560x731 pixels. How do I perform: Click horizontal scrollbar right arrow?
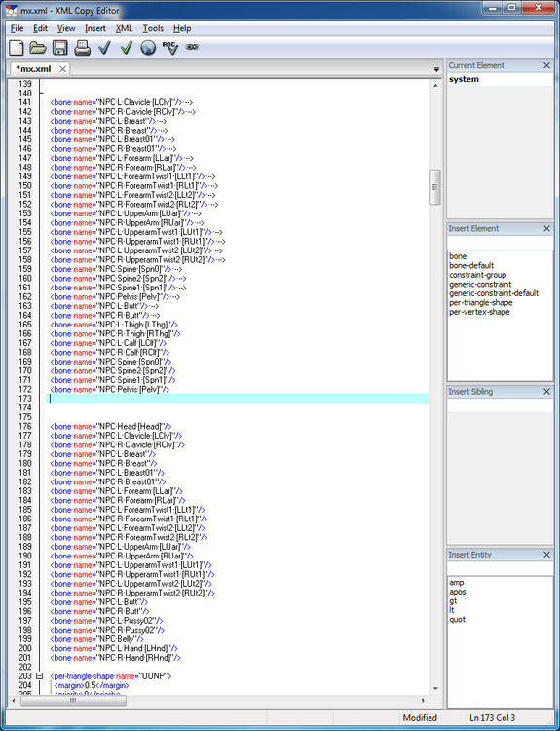pos(423,700)
